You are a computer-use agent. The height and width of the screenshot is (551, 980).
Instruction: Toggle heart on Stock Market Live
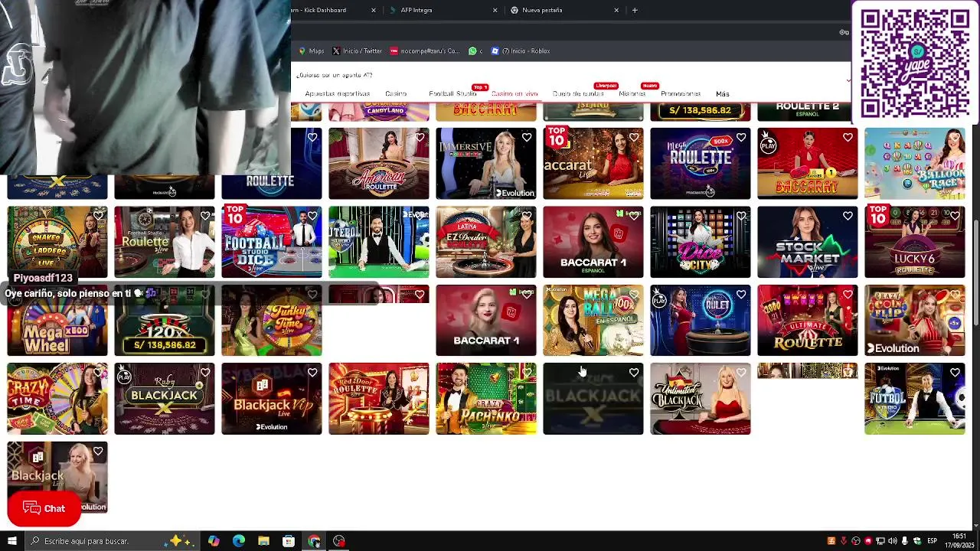848,217
